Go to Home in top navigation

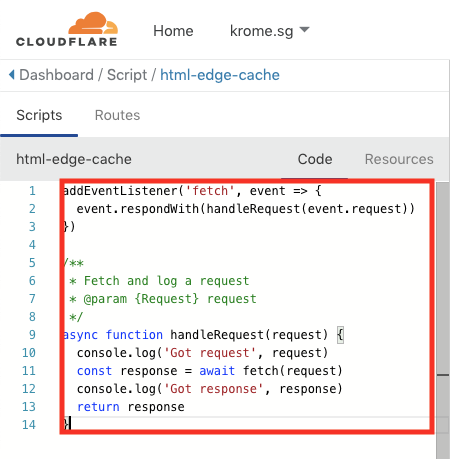pyautogui.click(x=173, y=31)
